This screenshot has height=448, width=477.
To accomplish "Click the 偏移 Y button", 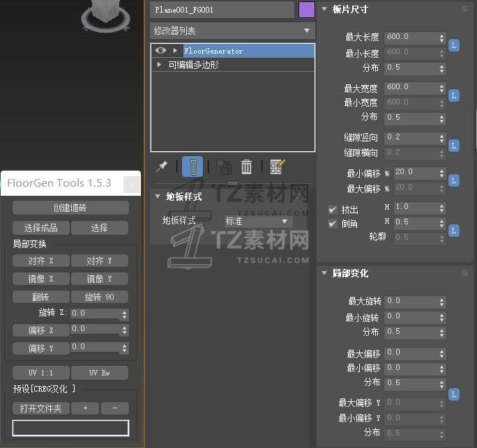I will (x=41, y=348).
